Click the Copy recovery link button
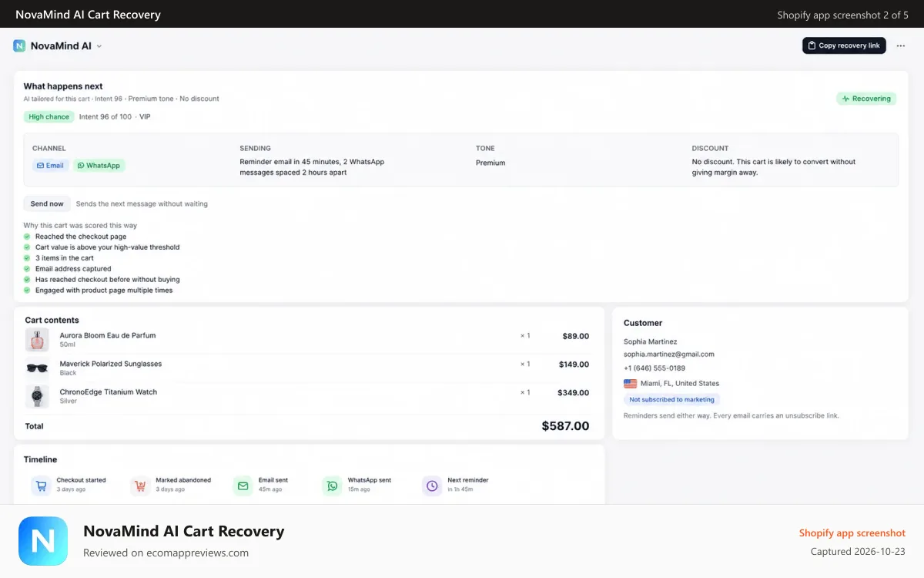 pos(844,45)
